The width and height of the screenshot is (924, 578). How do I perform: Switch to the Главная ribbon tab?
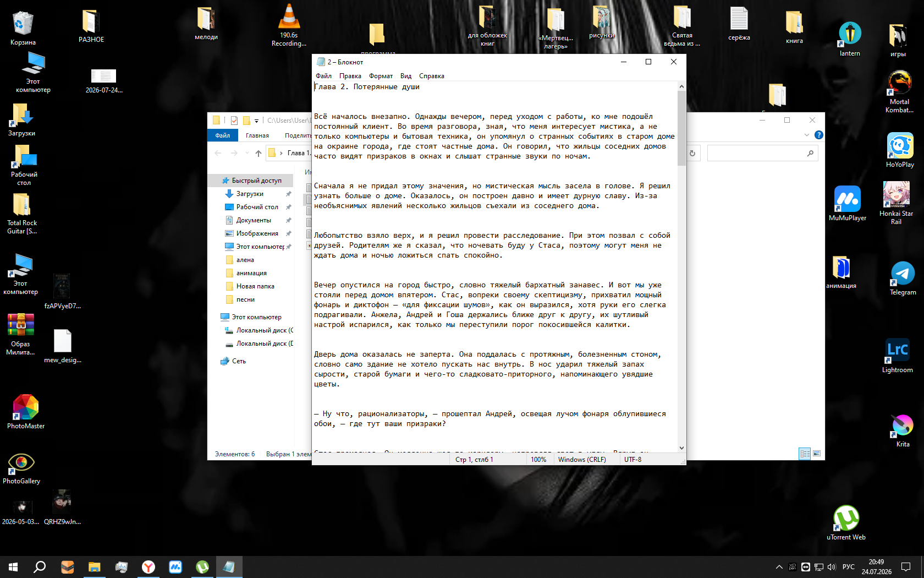257,135
